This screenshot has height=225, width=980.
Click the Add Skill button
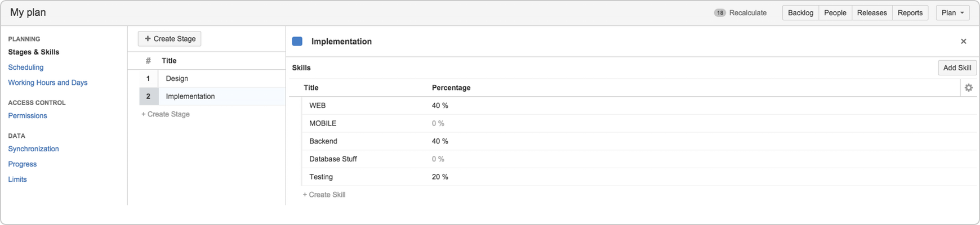coord(957,67)
